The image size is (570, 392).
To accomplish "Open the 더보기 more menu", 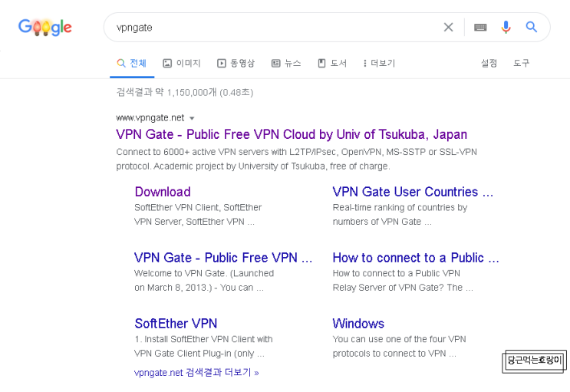I will pyautogui.click(x=379, y=63).
